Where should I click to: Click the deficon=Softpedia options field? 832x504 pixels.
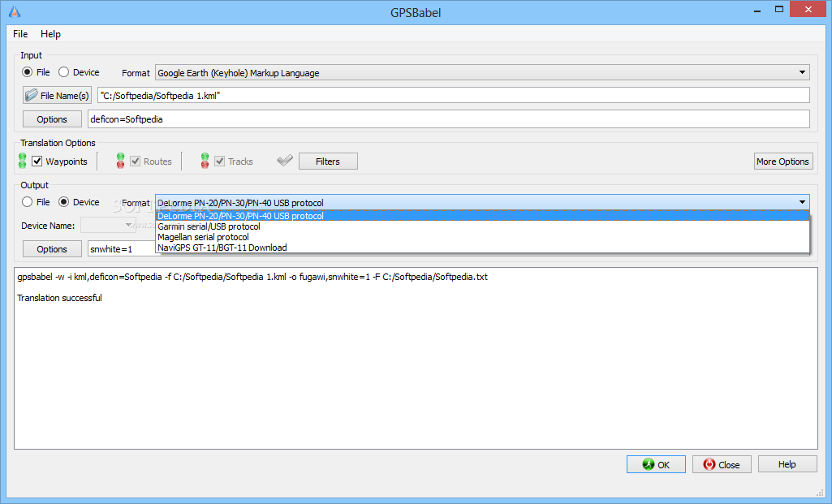point(449,119)
